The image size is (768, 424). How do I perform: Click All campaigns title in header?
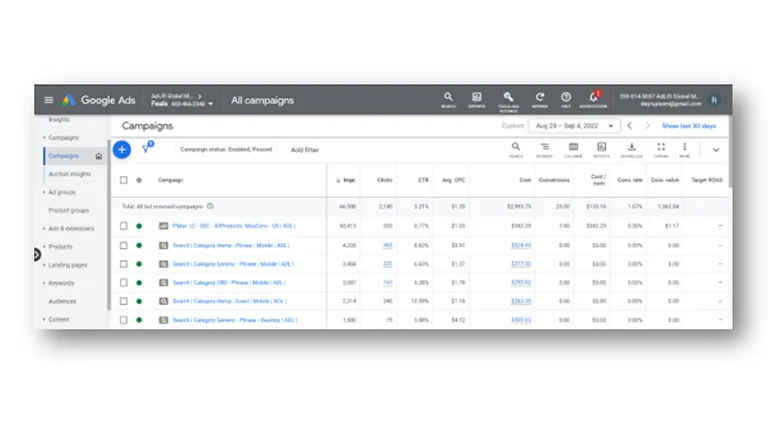[x=263, y=100]
